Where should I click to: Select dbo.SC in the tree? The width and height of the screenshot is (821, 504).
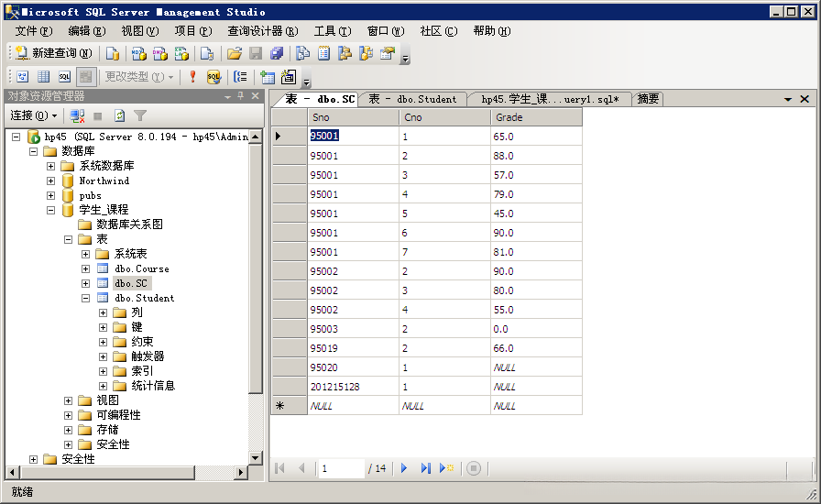131,283
